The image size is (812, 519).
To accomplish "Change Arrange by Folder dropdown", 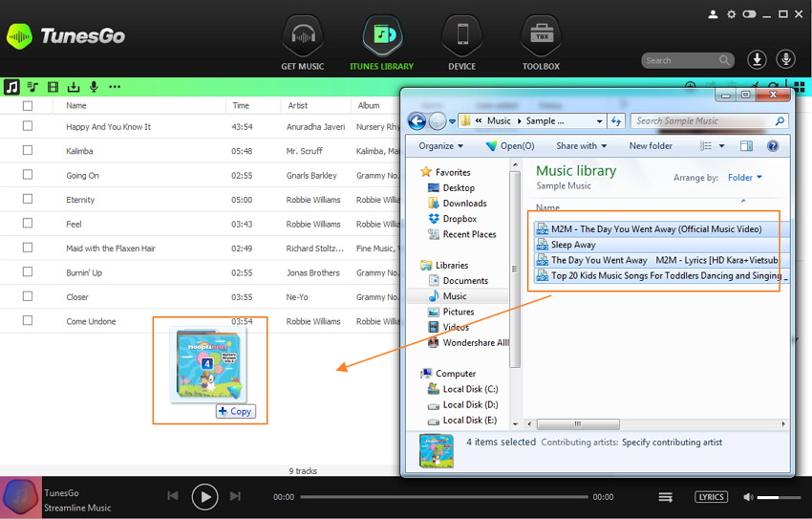I will [x=745, y=178].
